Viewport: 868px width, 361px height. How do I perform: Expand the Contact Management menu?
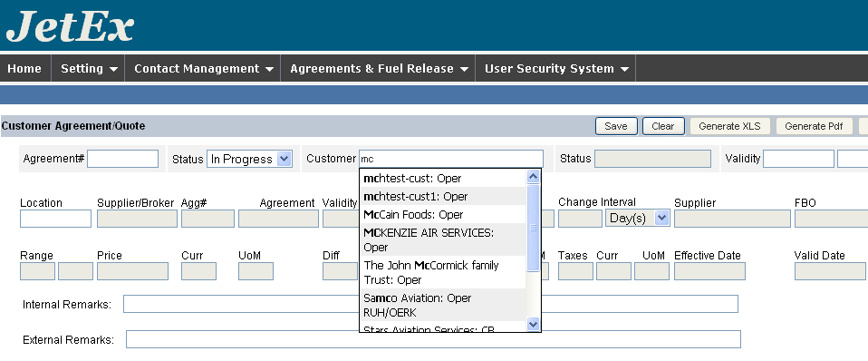pos(203,69)
